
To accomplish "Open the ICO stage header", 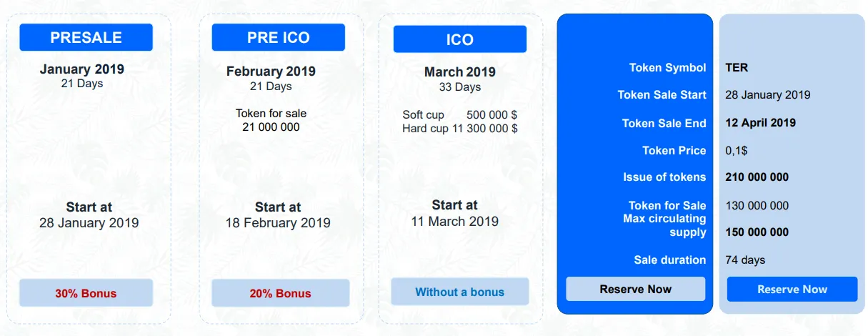I will point(459,39).
